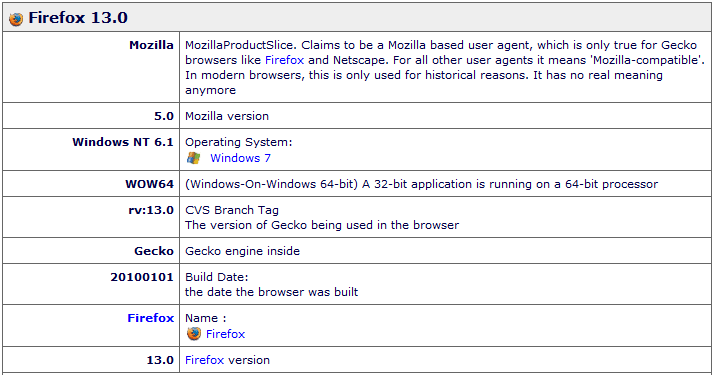Click the 'Name :' text

pos(205,318)
